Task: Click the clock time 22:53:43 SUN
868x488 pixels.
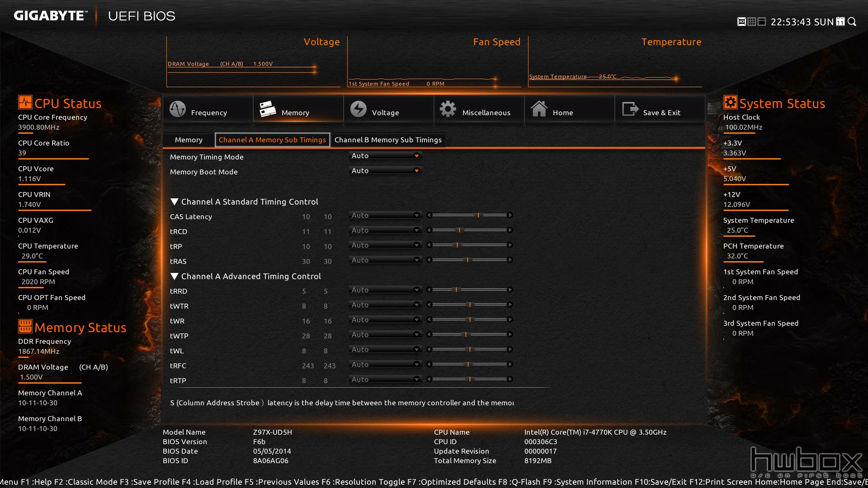Action: [x=802, y=22]
